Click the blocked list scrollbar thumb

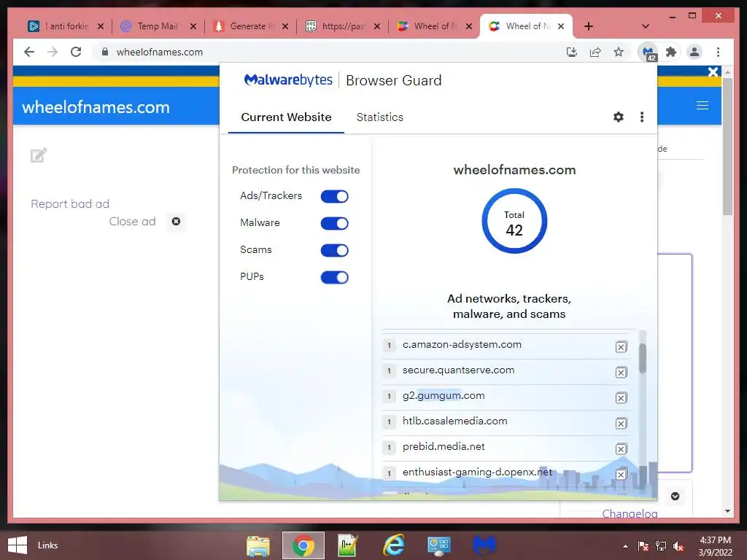(x=642, y=358)
